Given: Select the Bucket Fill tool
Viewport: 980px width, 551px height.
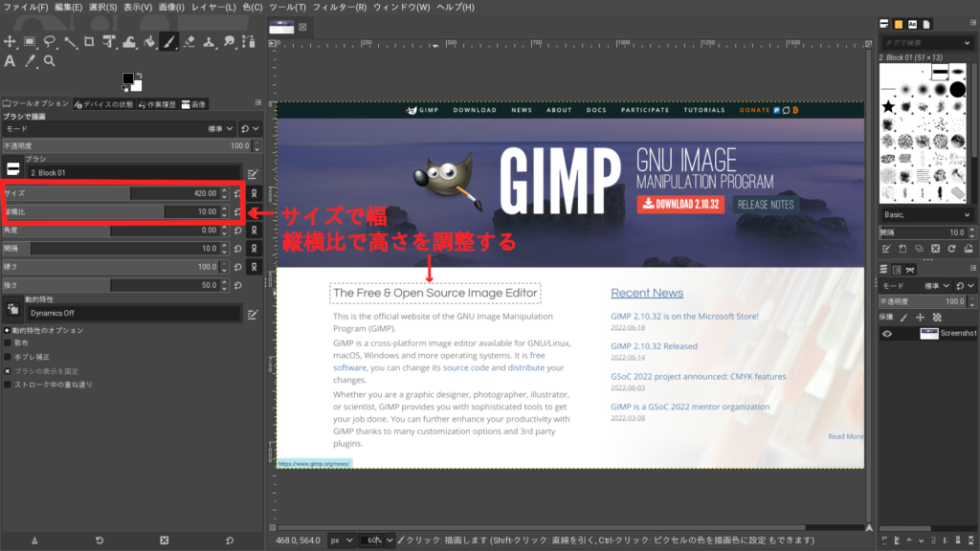Looking at the screenshot, I should pos(149,42).
